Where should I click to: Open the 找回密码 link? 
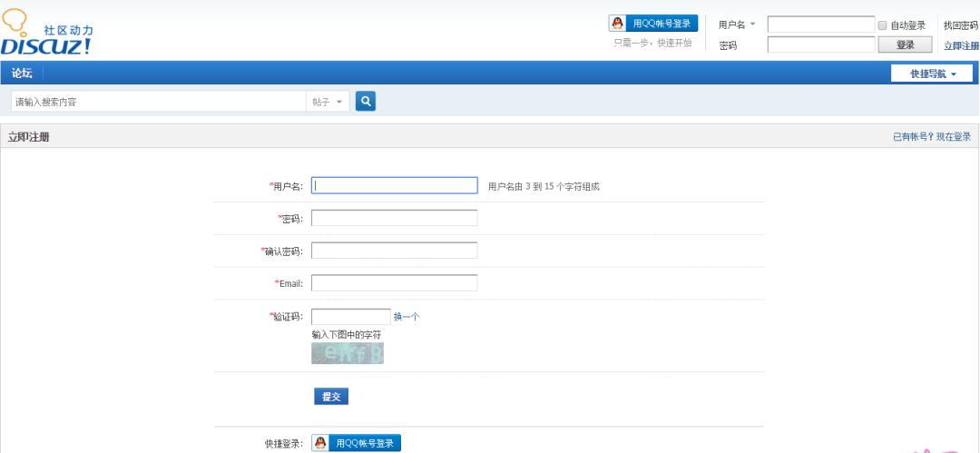961,25
